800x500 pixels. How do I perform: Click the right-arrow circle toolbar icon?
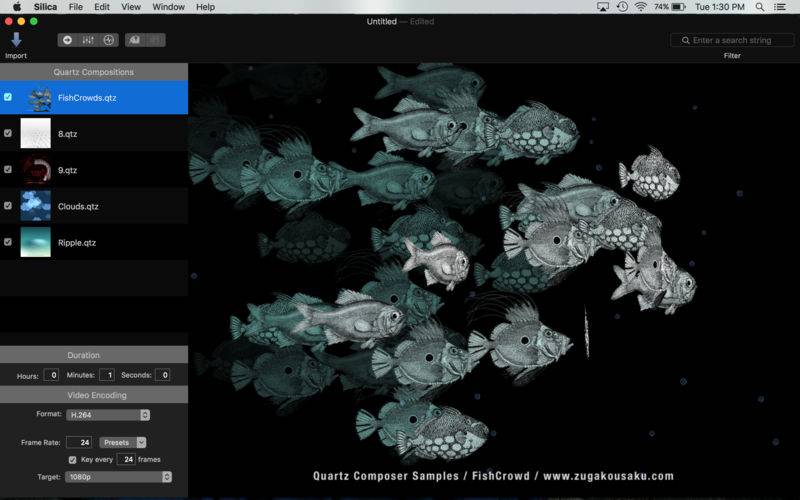pyautogui.click(x=67, y=40)
